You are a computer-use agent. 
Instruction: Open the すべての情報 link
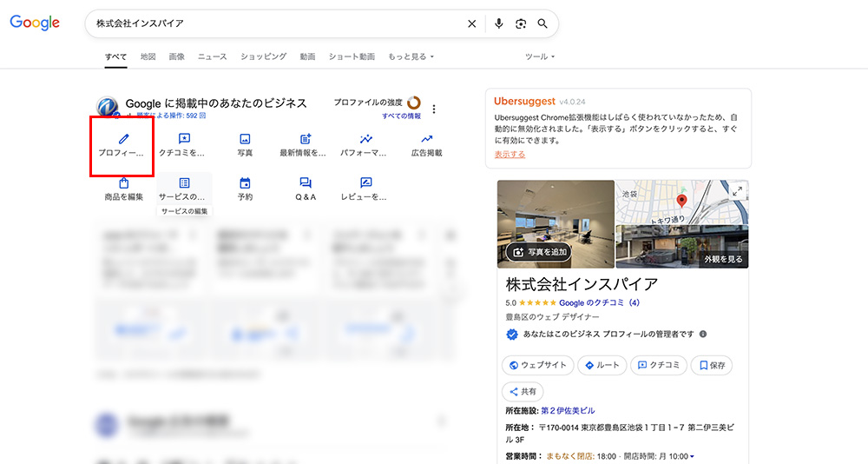tap(401, 116)
